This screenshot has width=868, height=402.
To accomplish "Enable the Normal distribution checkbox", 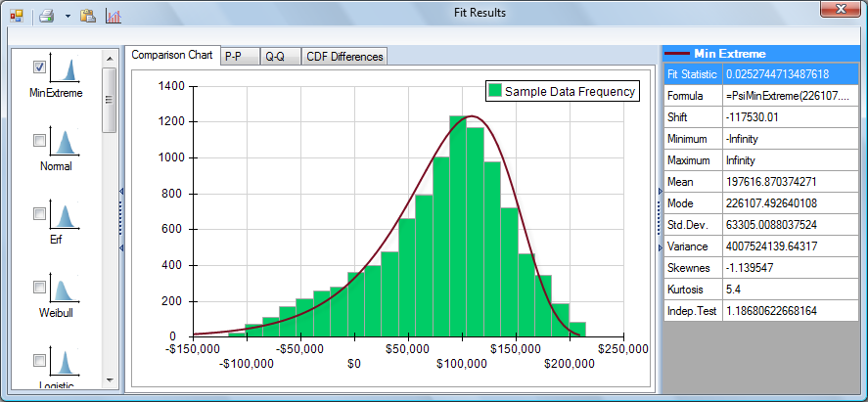I will 40,141.
